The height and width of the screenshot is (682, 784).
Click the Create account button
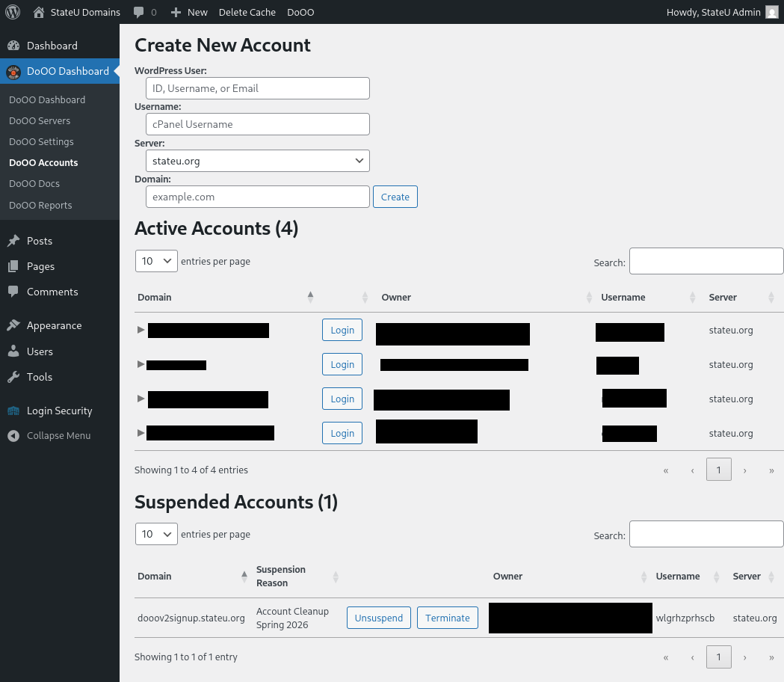pos(395,197)
